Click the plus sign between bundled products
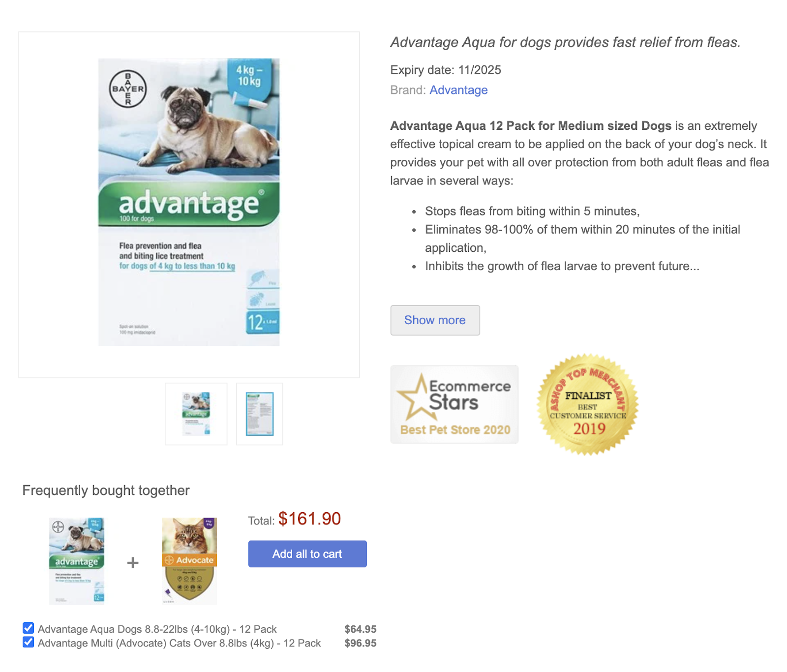This screenshot has width=787, height=672. tap(133, 562)
